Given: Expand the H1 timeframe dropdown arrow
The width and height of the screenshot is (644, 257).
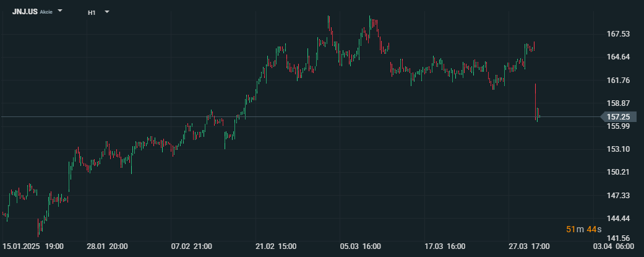Looking at the screenshot, I should point(107,12).
